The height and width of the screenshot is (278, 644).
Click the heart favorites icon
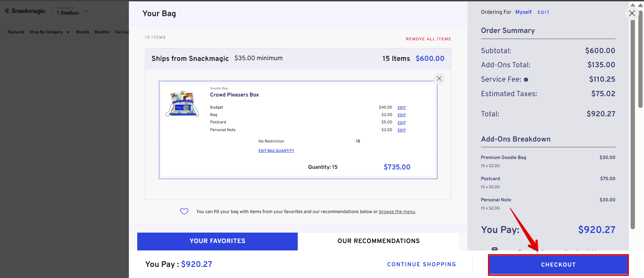pos(184,211)
